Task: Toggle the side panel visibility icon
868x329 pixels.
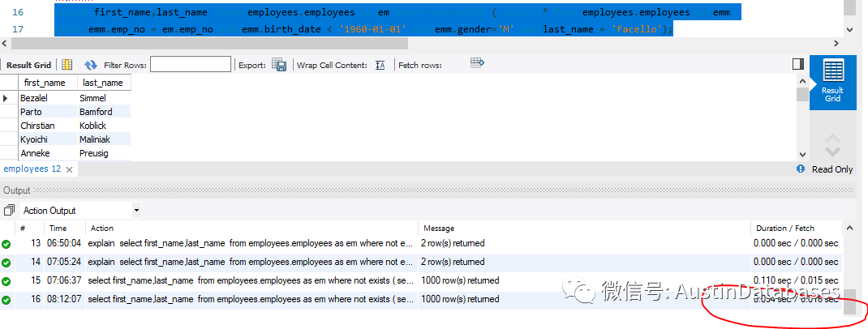Action: (797, 64)
